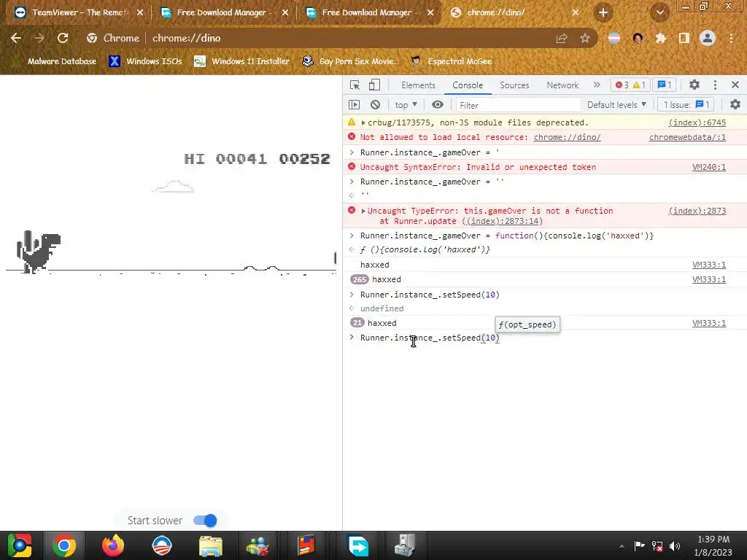The width and height of the screenshot is (747, 560).
Task: Switch to the Elements tab
Action: 418,85
